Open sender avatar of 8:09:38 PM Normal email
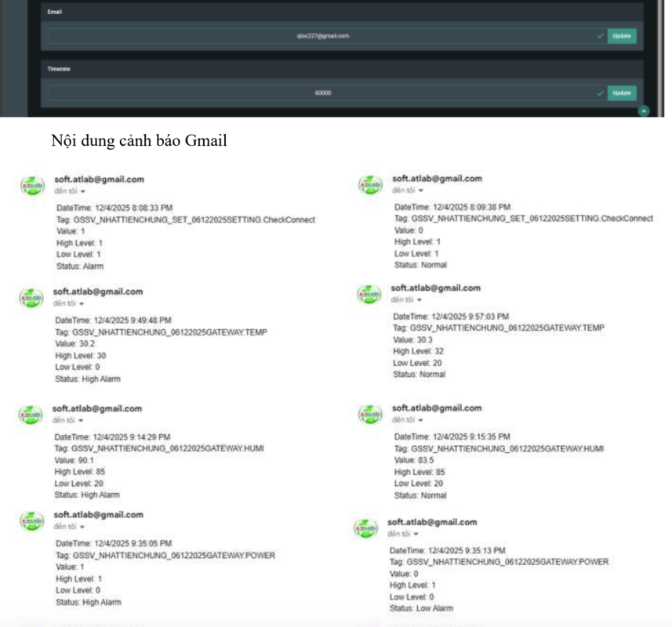The width and height of the screenshot is (672, 627). coord(370,185)
